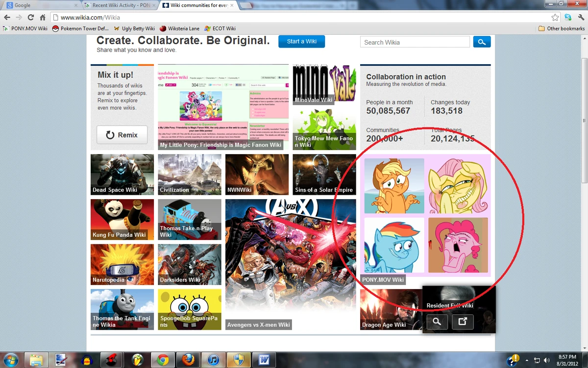588x368 pixels.
Task: Expand hidden icons in the system tray
Action: pyautogui.click(x=527, y=360)
